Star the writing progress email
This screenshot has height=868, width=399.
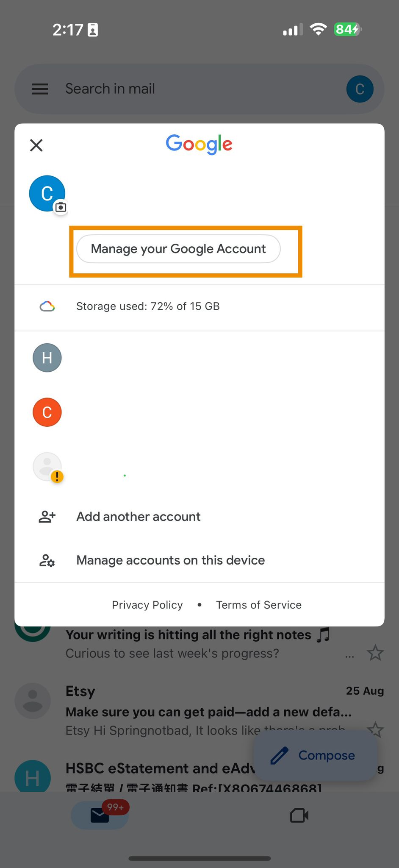tap(375, 653)
